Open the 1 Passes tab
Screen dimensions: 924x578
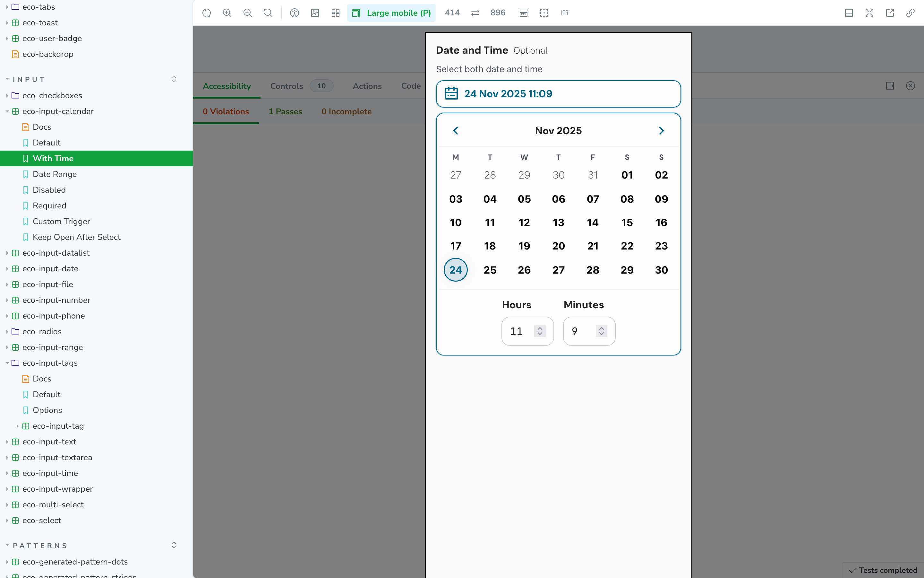285,112
